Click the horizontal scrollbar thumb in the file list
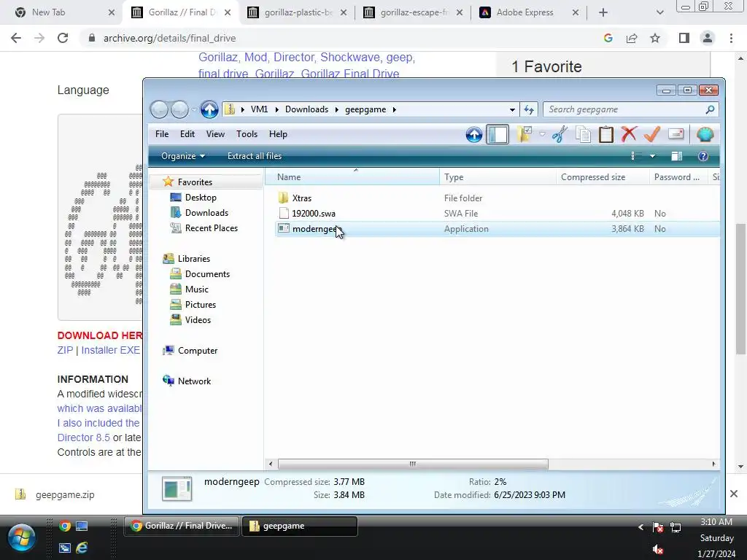This screenshot has width=747, height=560. [413, 464]
